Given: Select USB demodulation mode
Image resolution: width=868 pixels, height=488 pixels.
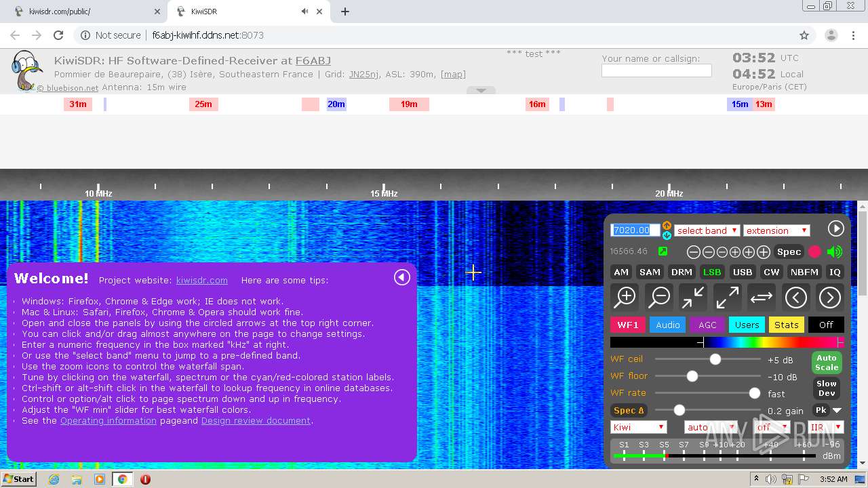Looking at the screenshot, I should [x=743, y=272].
